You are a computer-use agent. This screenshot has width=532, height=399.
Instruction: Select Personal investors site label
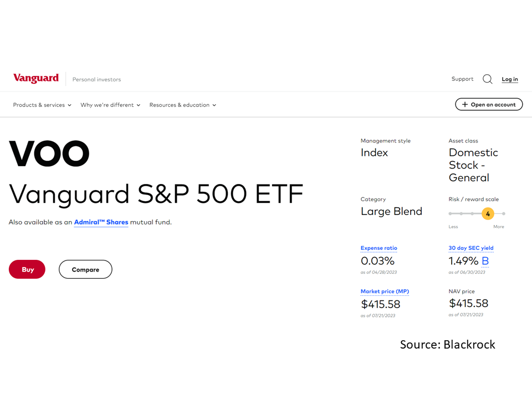96,79
